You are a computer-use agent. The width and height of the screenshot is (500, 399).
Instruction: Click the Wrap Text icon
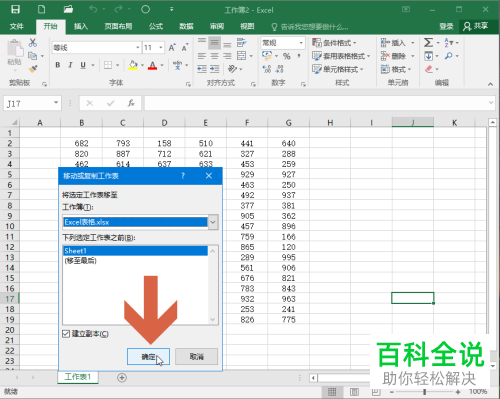click(x=241, y=42)
